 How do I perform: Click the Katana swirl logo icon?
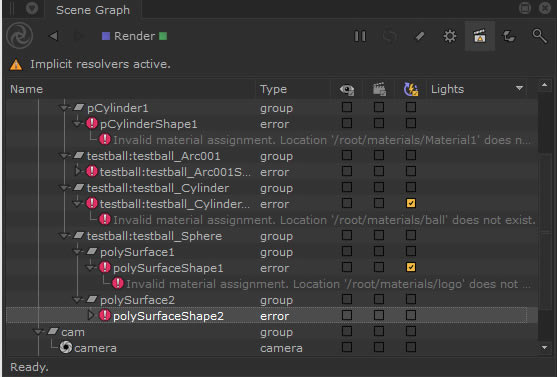[x=20, y=36]
